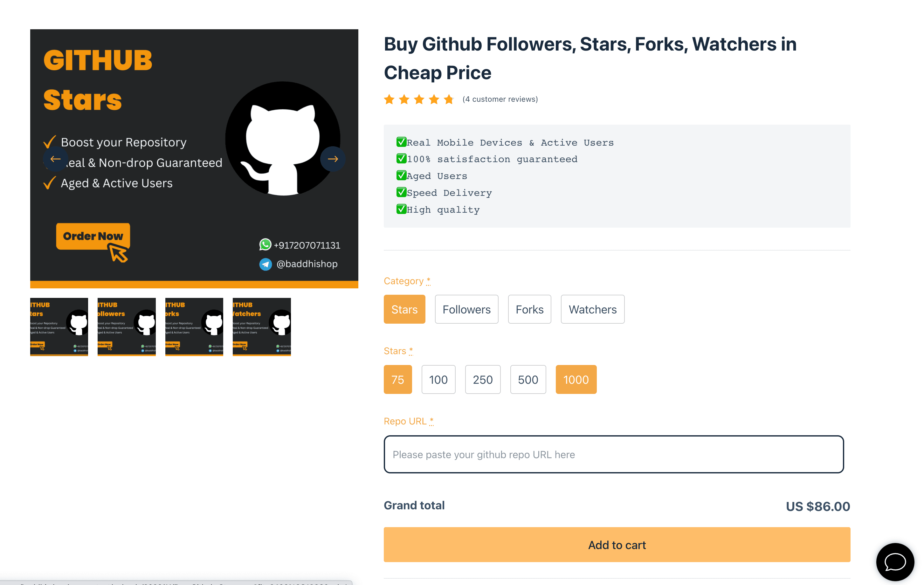Click 'Aged Users' feature text
This screenshot has width=924, height=585.
coord(437,176)
